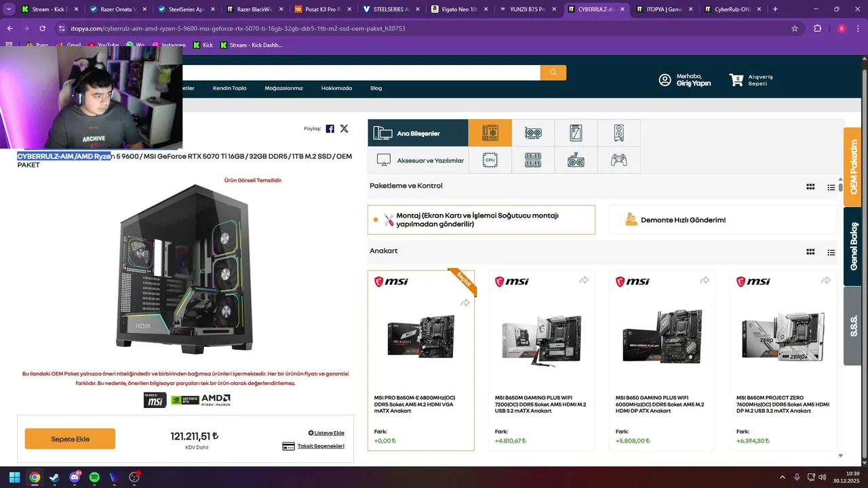Open Mağazalarımız menu item
This screenshot has width=868, height=488.
point(283,88)
